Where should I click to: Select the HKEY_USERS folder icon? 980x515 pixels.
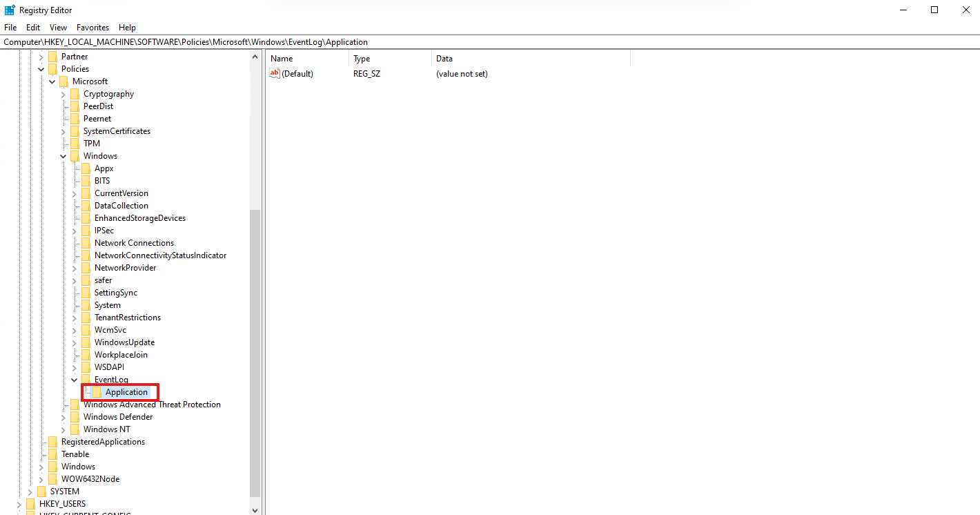pyautogui.click(x=31, y=504)
